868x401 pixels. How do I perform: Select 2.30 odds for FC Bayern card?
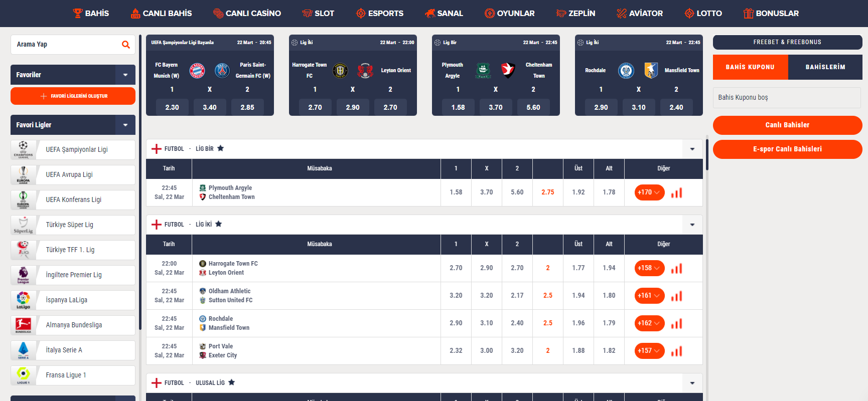click(x=172, y=107)
